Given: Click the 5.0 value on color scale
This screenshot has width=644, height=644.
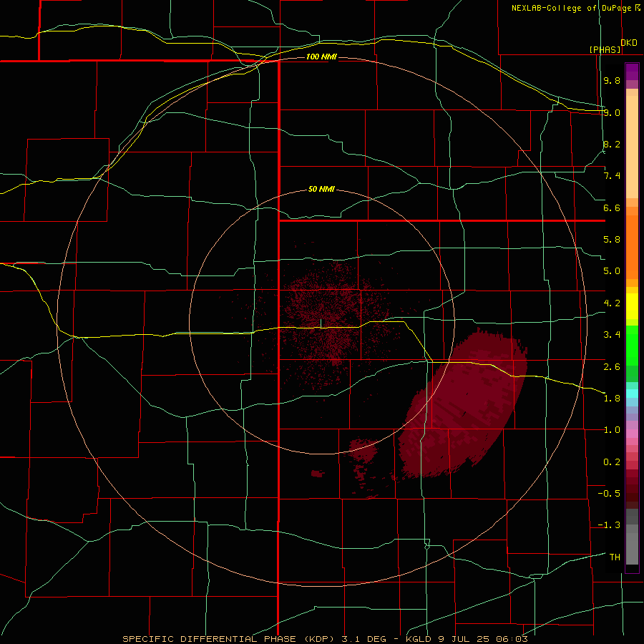Looking at the screenshot, I should (x=612, y=271).
